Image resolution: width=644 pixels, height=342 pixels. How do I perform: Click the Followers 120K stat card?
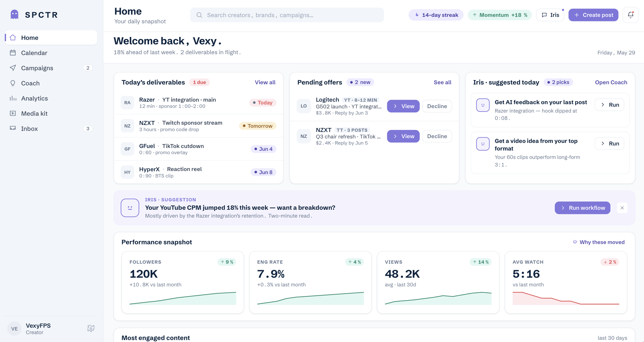click(x=183, y=282)
